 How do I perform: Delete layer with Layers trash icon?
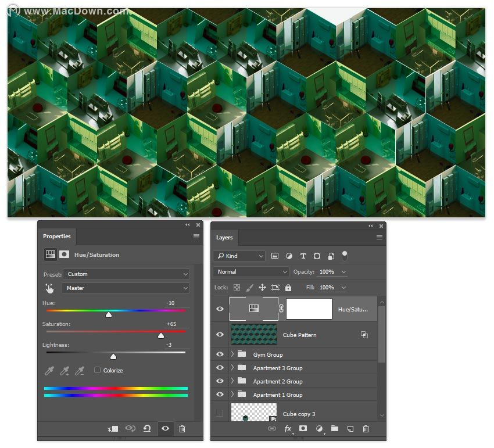[366, 428]
